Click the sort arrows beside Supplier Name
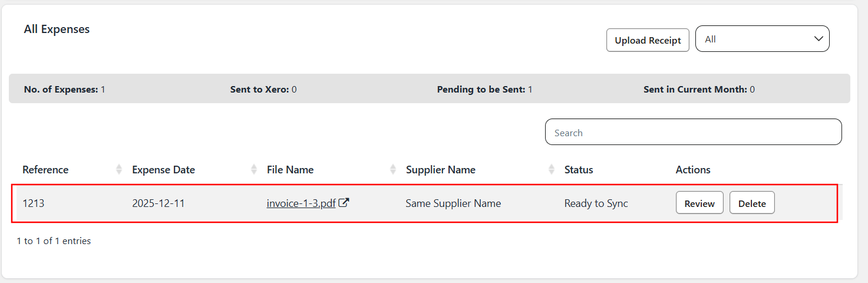Viewport: 868px width, 283px height. 552,170
